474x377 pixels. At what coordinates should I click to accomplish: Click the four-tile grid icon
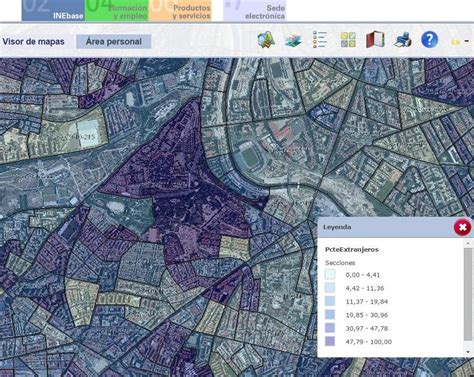[348, 40]
